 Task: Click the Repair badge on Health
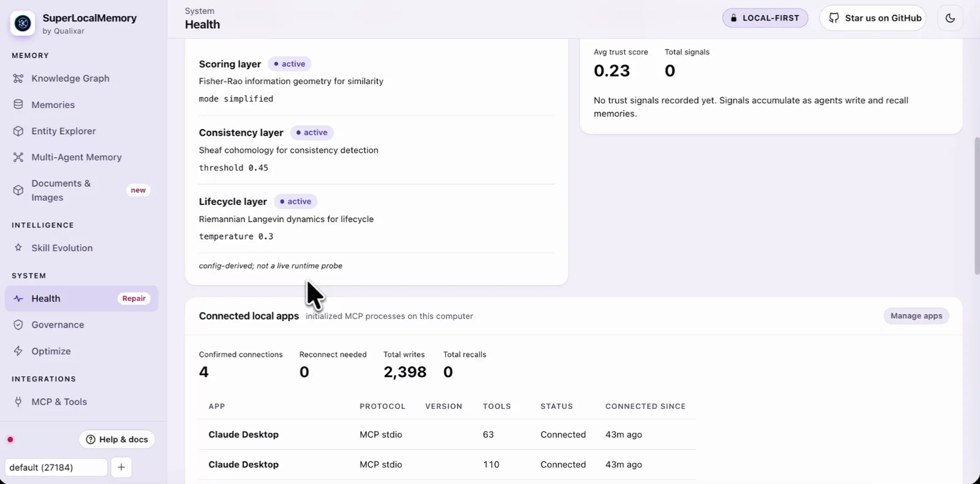coord(134,299)
